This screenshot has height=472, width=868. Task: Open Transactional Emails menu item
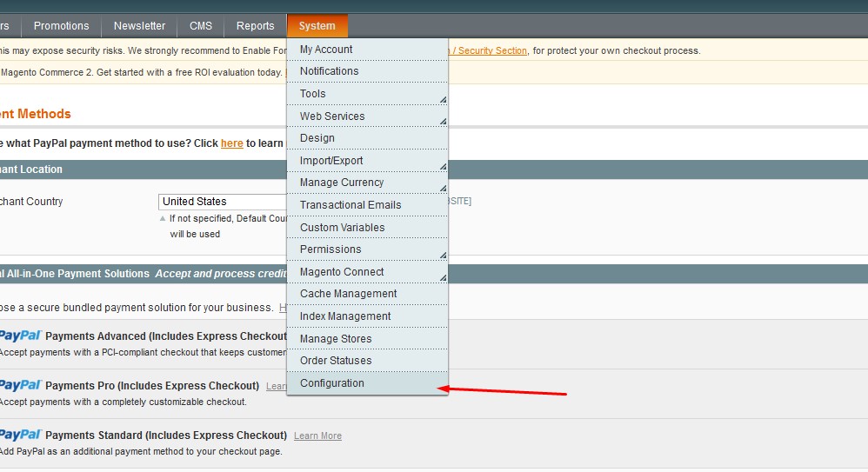(351, 205)
